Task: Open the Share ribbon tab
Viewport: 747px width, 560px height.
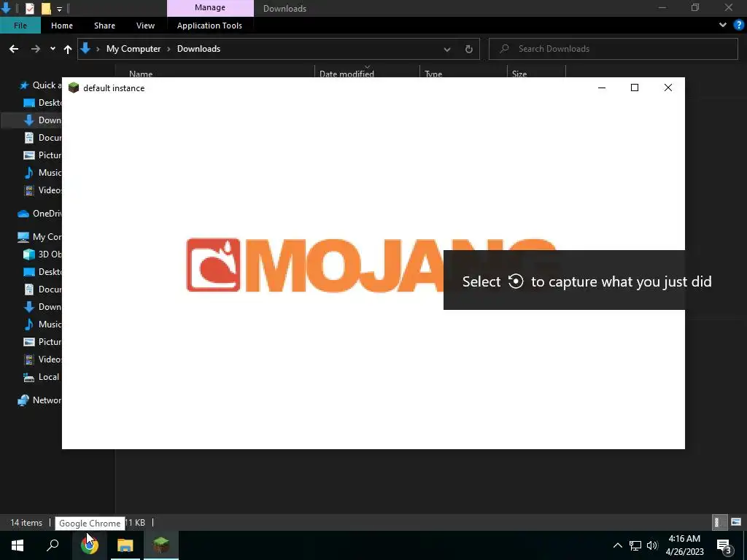Action: [x=104, y=26]
